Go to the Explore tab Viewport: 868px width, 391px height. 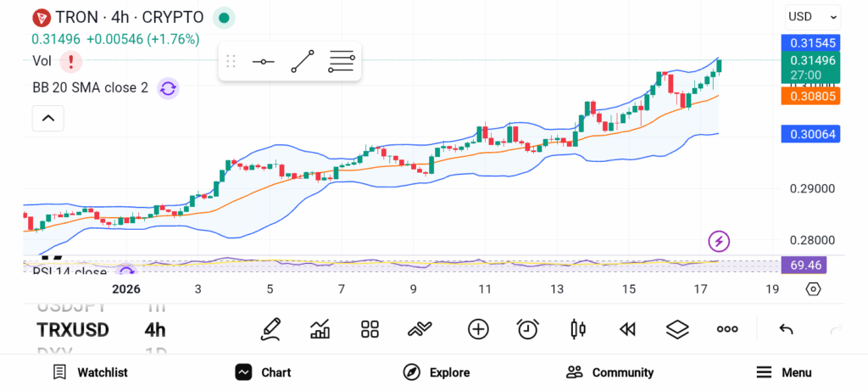pyautogui.click(x=436, y=372)
